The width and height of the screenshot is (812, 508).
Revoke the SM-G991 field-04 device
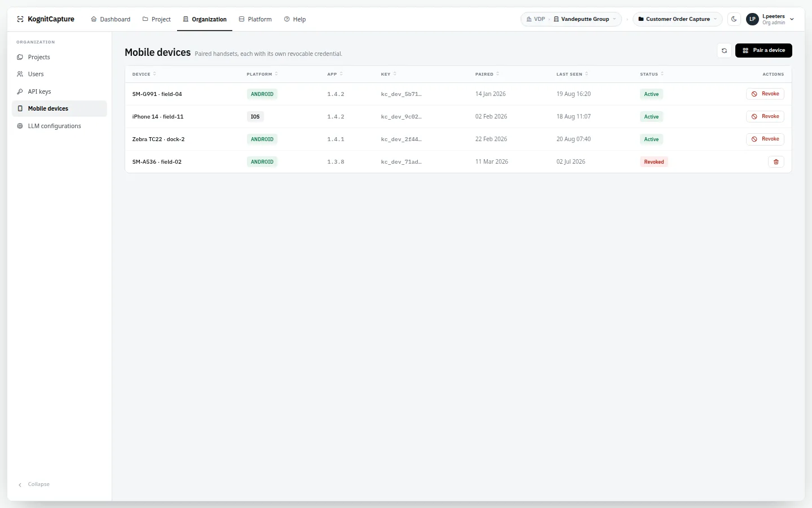click(x=765, y=94)
